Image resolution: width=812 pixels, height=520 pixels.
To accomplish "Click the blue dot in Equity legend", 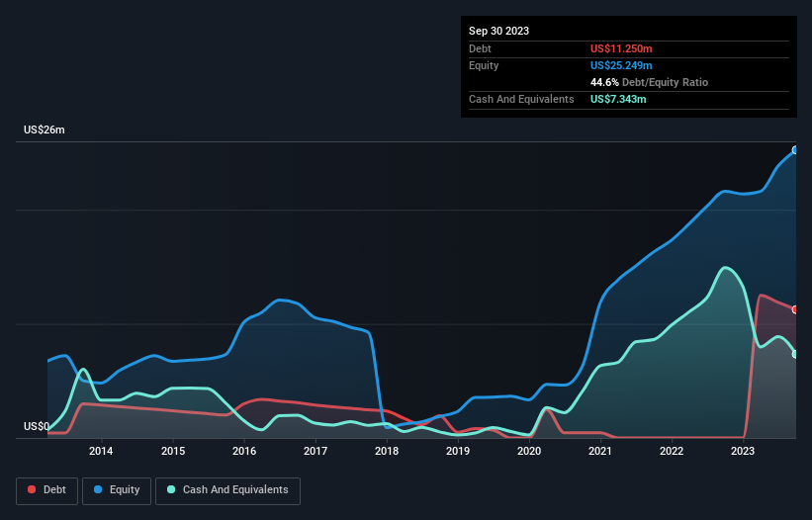I will (99, 490).
